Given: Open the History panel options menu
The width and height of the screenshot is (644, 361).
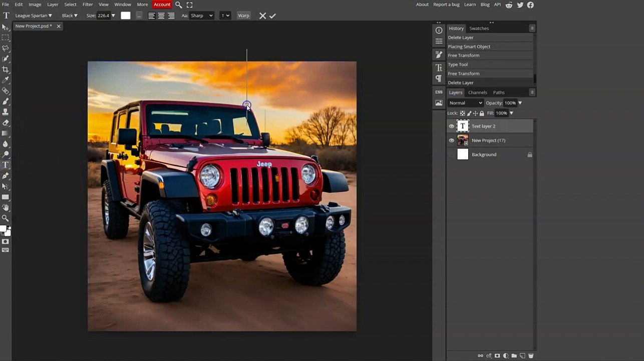Looking at the screenshot, I should click(532, 29).
